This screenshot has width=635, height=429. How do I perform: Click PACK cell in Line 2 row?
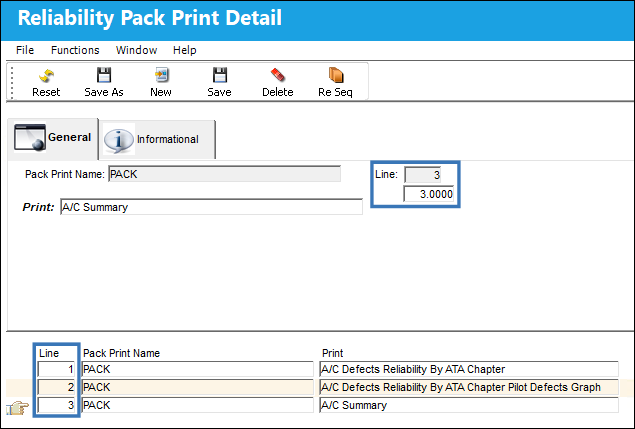(x=198, y=387)
